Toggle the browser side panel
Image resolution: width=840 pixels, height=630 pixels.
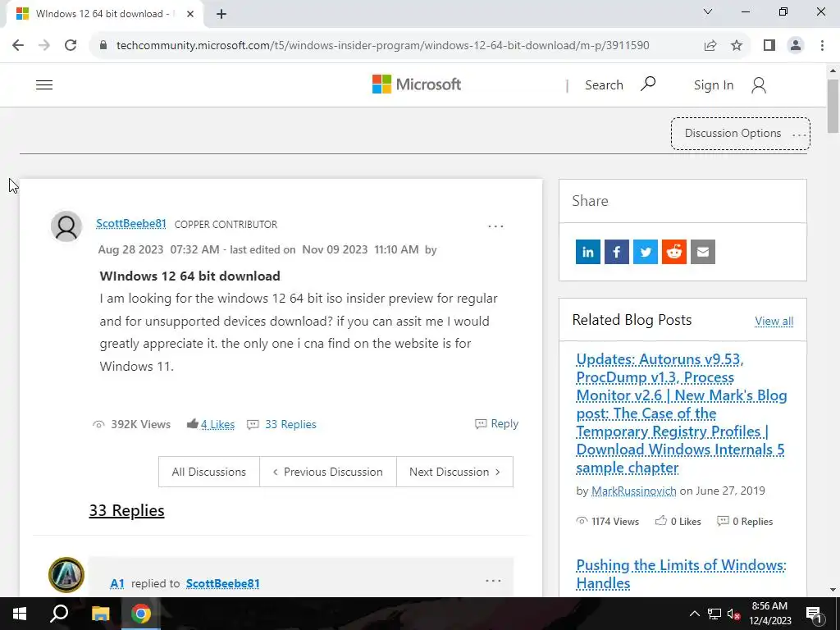769,45
